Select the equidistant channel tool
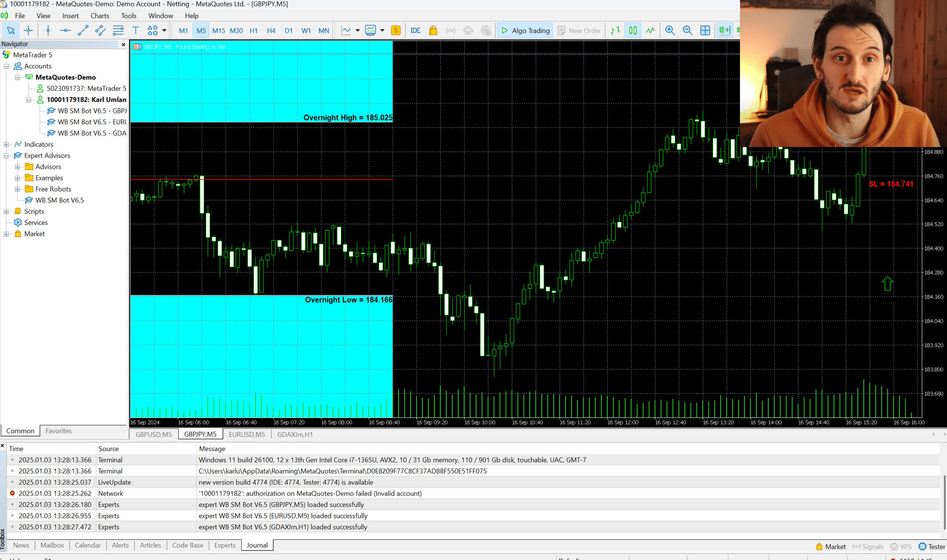This screenshot has width=947, height=560. tap(100, 31)
